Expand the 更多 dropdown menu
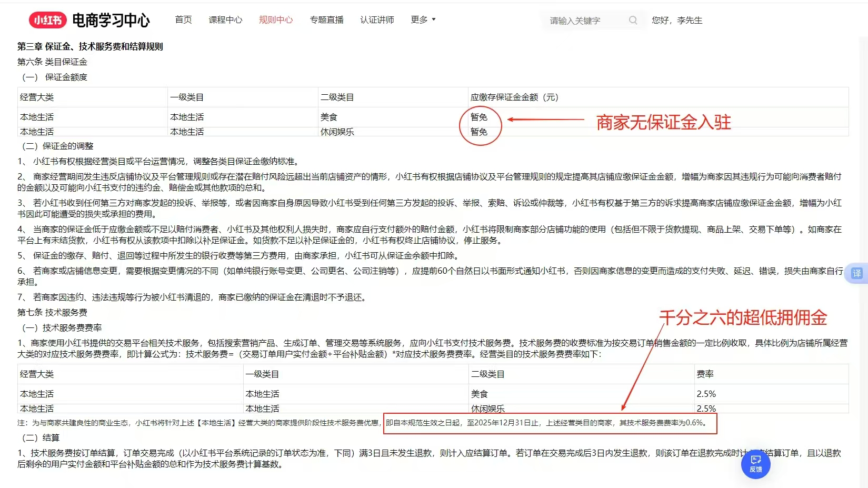The width and height of the screenshot is (868, 488). 423,19
